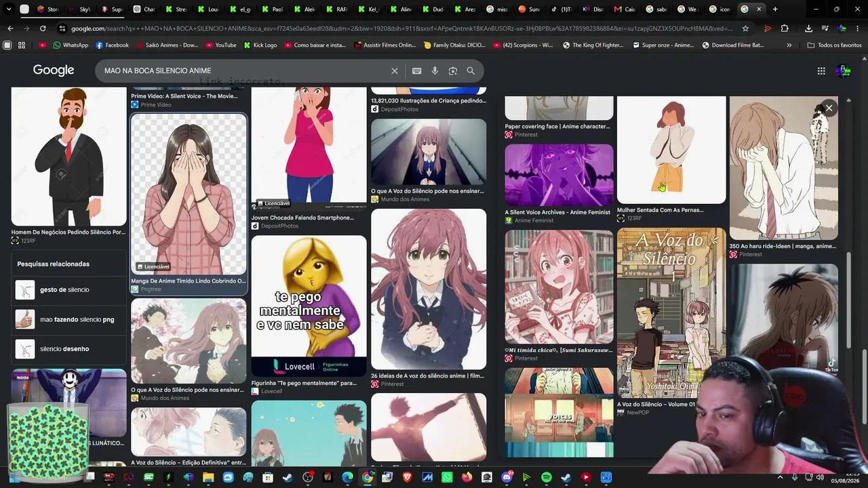
Task: Show hidden system tray icons
Action: [782, 478]
